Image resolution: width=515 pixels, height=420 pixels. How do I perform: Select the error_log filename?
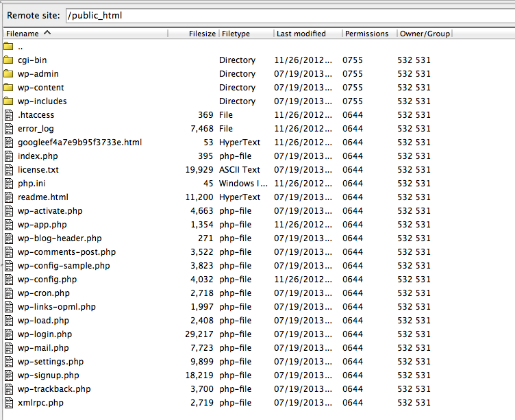click(36, 129)
